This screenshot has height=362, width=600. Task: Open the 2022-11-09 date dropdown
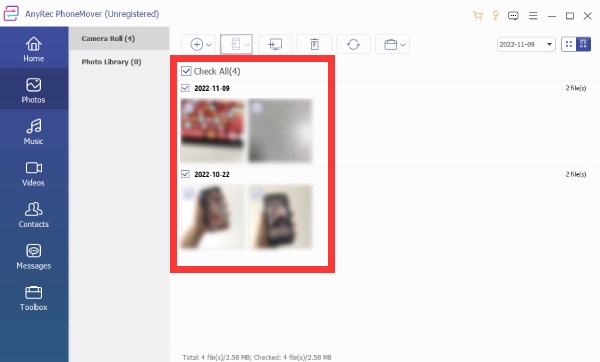[526, 44]
